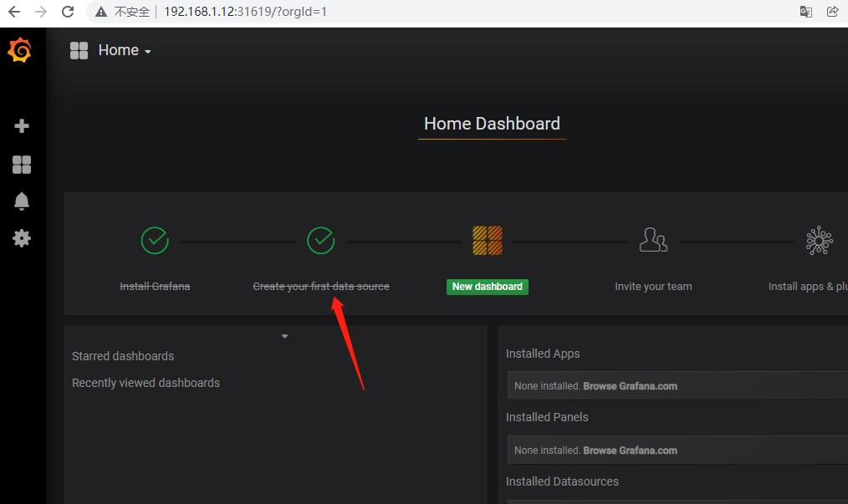Click the crossed-out Install Grafana step
The image size is (848, 504).
[x=155, y=287]
